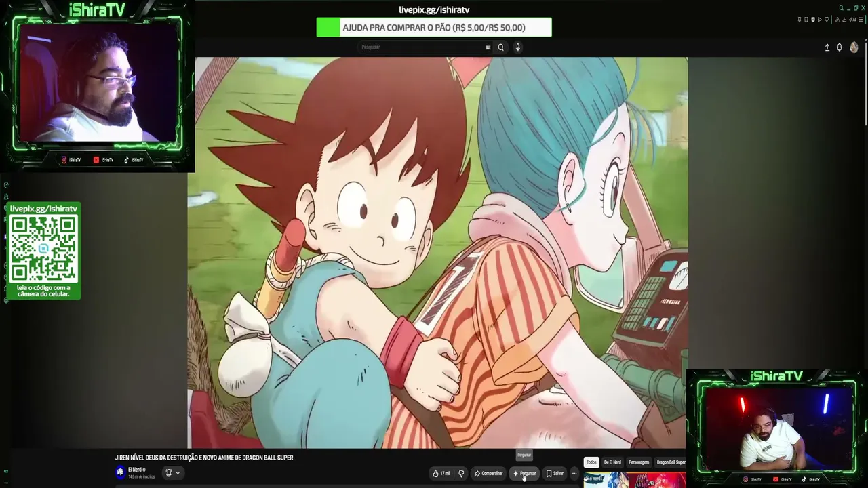Click the browser toolbar shield icon
This screenshot has width=868, height=488.
click(x=813, y=20)
